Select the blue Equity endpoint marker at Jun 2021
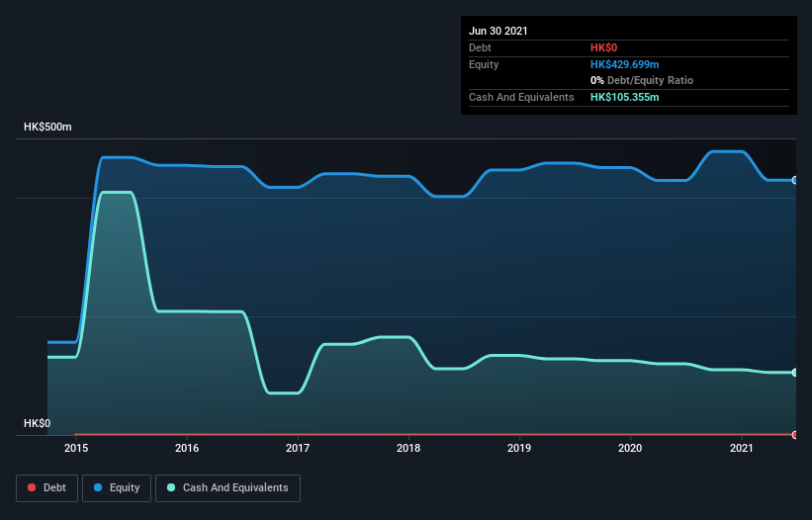 tap(795, 180)
